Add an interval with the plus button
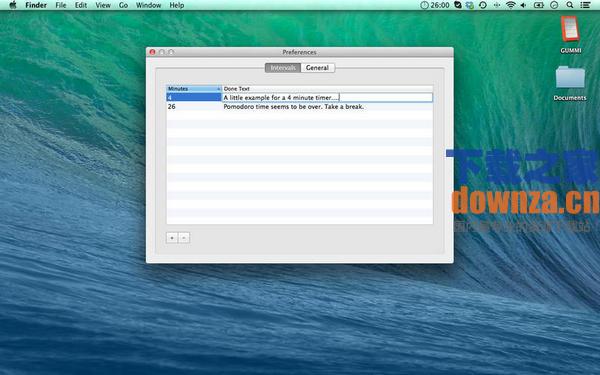 172,238
